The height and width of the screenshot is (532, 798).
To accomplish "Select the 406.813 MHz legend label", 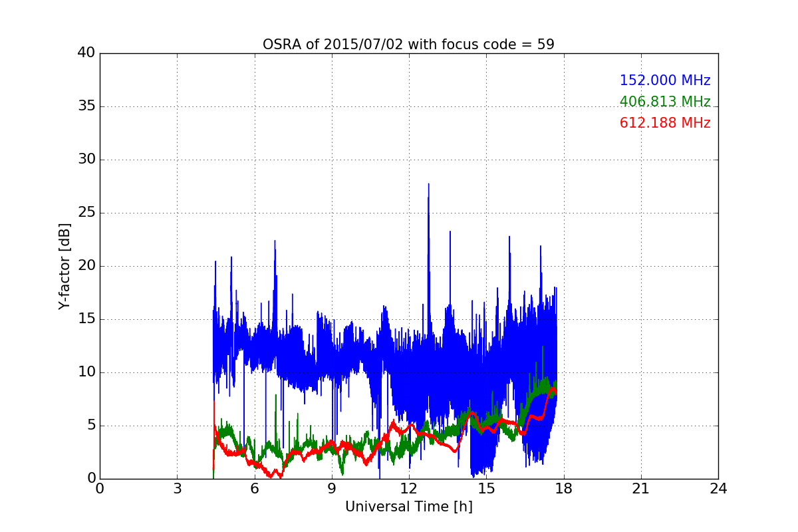I will click(x=665, y=102).
